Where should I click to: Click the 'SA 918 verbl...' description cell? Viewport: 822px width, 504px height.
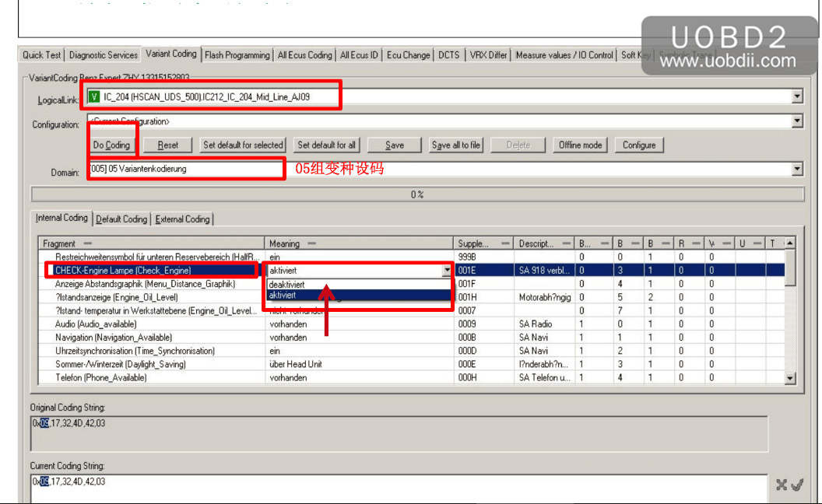tap(544, 271)
